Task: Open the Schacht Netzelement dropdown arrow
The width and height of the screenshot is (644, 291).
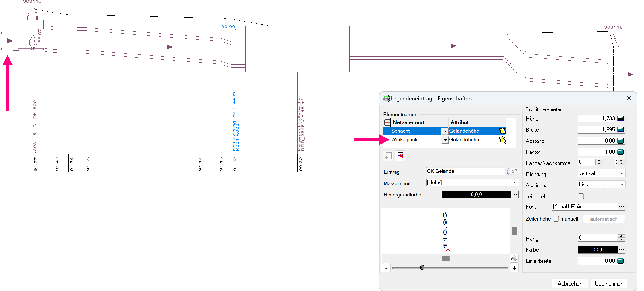Action: (x=445, y=131)
